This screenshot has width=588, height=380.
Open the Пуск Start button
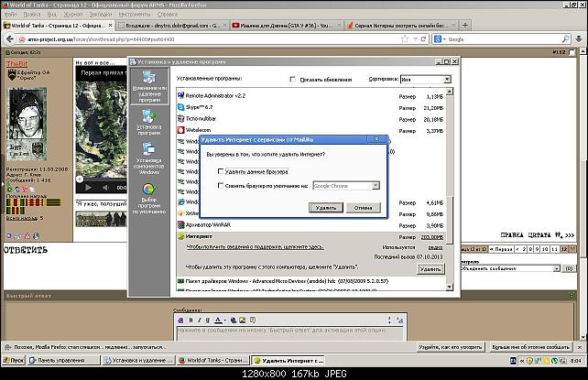14,360
